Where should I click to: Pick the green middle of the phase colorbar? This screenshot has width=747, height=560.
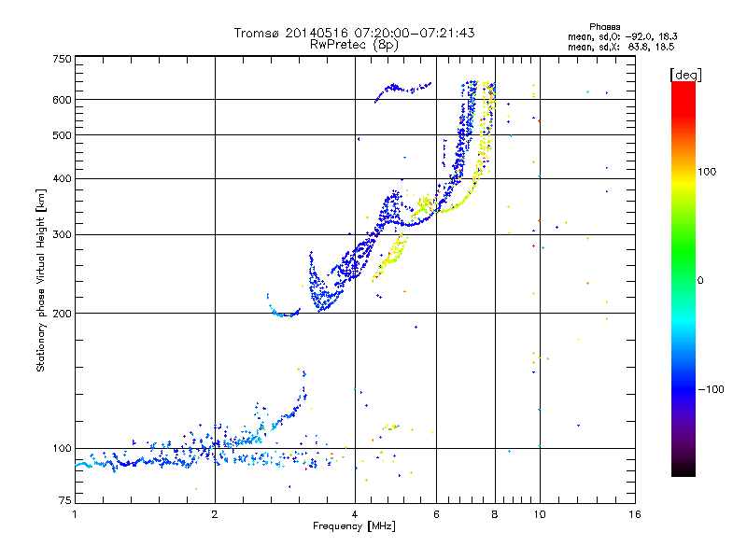pos(684,252)
